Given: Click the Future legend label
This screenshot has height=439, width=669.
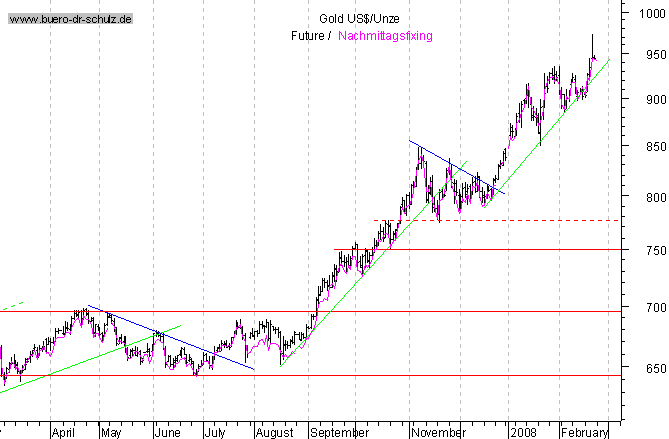Looking at the screenshot, I should click(x=308, y=36).
